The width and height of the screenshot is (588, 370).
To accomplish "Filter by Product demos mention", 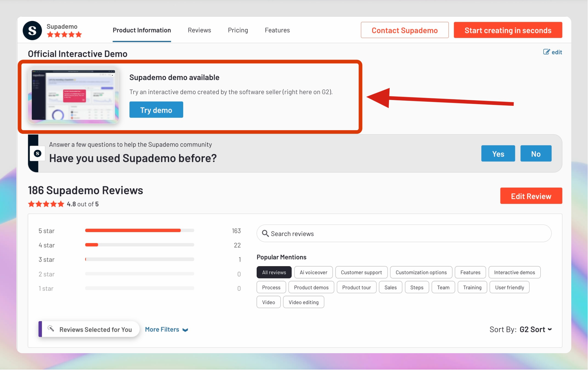I will tap(311, 287).
